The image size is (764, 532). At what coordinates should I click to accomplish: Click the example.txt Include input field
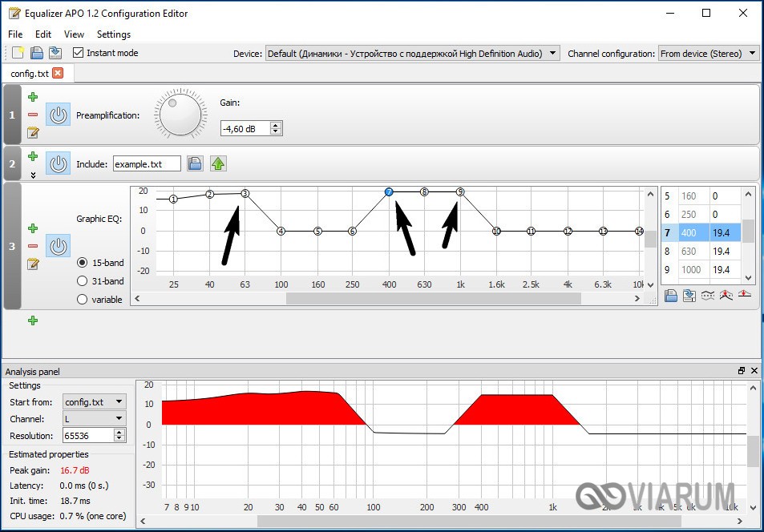coord(146,164)
